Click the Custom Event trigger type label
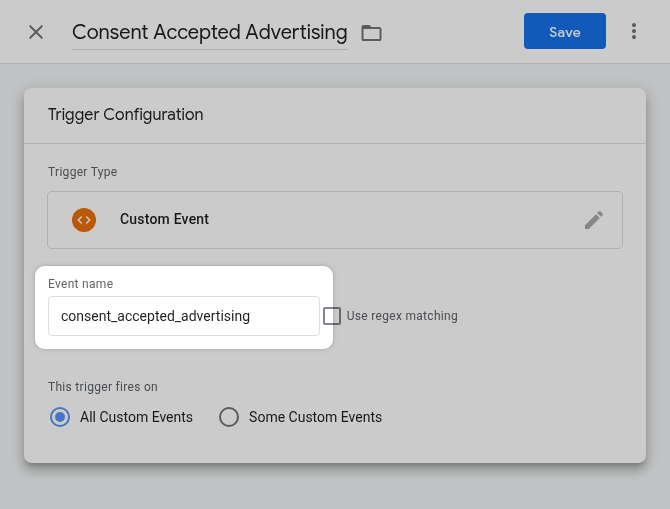Image resolution: width=670 pixels, height=509 pixels. (x=164, y=219)
